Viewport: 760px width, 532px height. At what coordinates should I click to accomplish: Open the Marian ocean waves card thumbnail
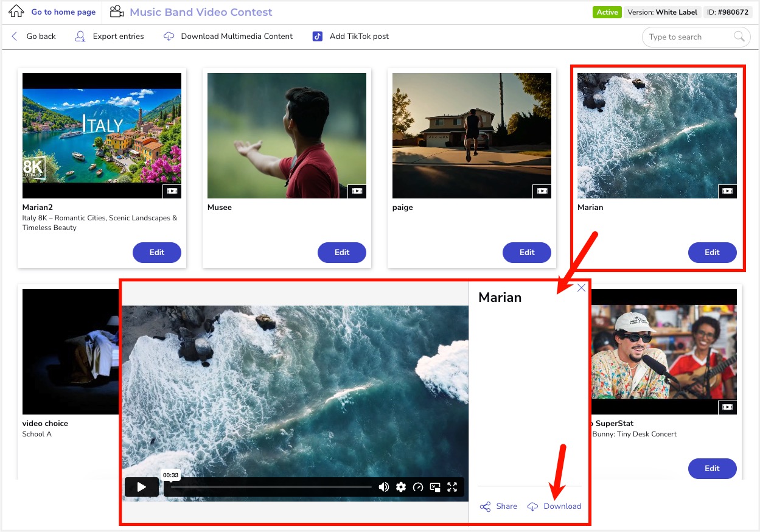[657, 135]
